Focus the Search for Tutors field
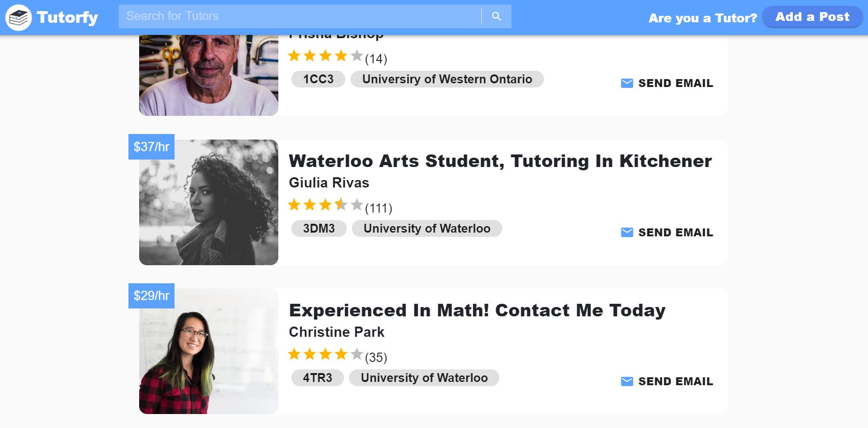 300,16
